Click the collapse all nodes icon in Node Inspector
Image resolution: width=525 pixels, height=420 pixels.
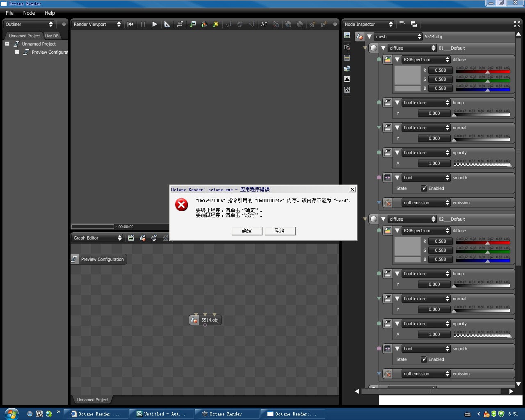(x=402, y=24)
